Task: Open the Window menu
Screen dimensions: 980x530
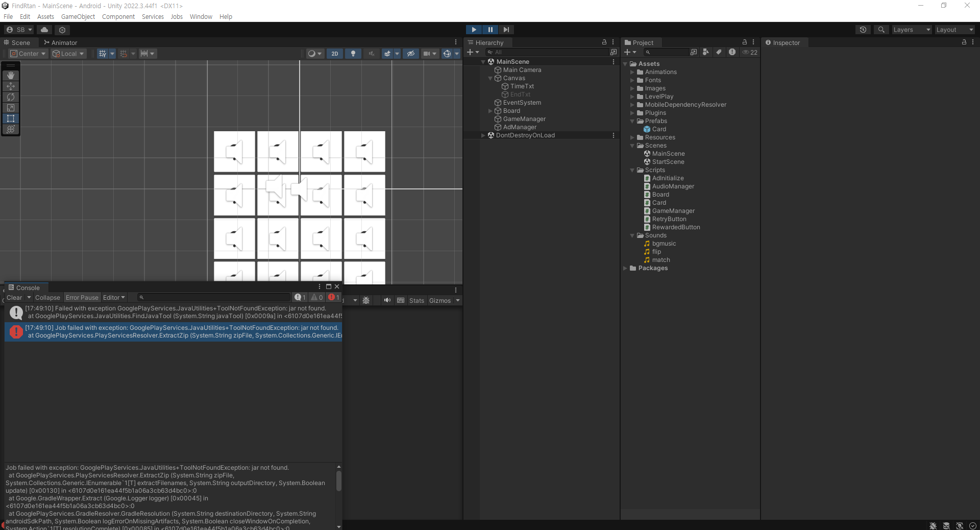Action: 201,16
